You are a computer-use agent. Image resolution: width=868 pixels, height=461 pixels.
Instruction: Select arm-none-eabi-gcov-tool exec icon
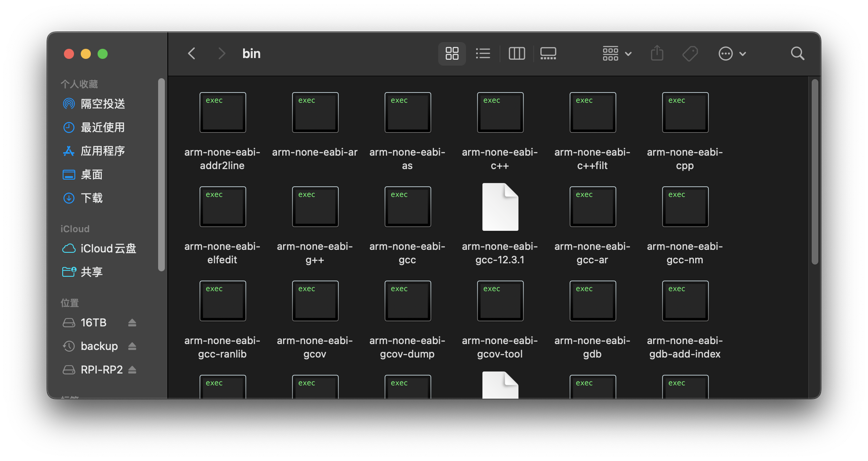[500, 301]
